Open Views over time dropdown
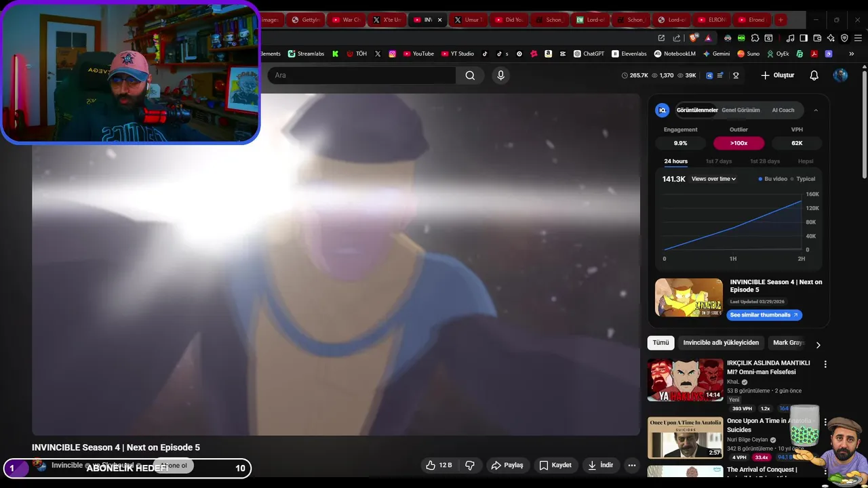This screenshot has height=488, width=868. (713, 179)
